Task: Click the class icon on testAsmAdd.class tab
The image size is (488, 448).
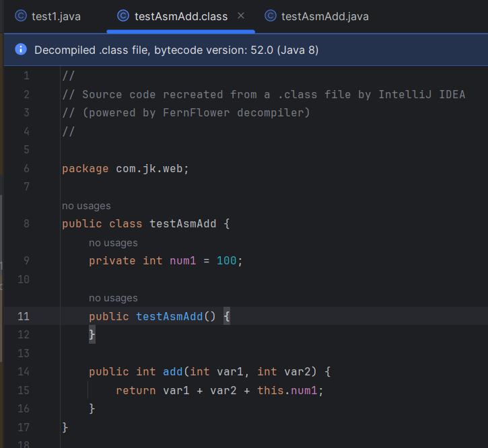Action: [x=123, y=16]
